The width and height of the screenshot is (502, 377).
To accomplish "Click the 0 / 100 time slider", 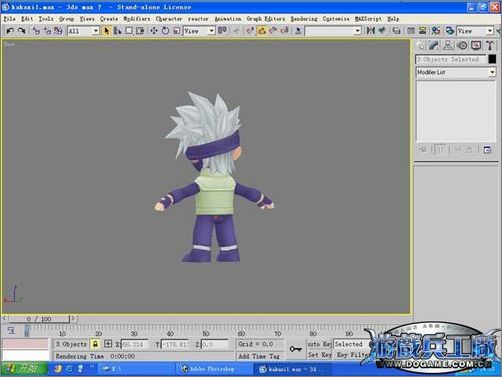I will tap(39, 319).
